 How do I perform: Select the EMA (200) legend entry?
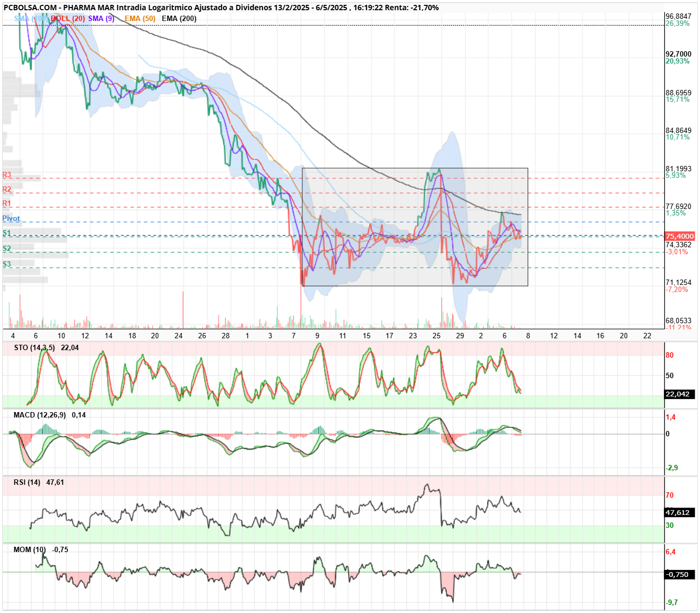point(179,18)
